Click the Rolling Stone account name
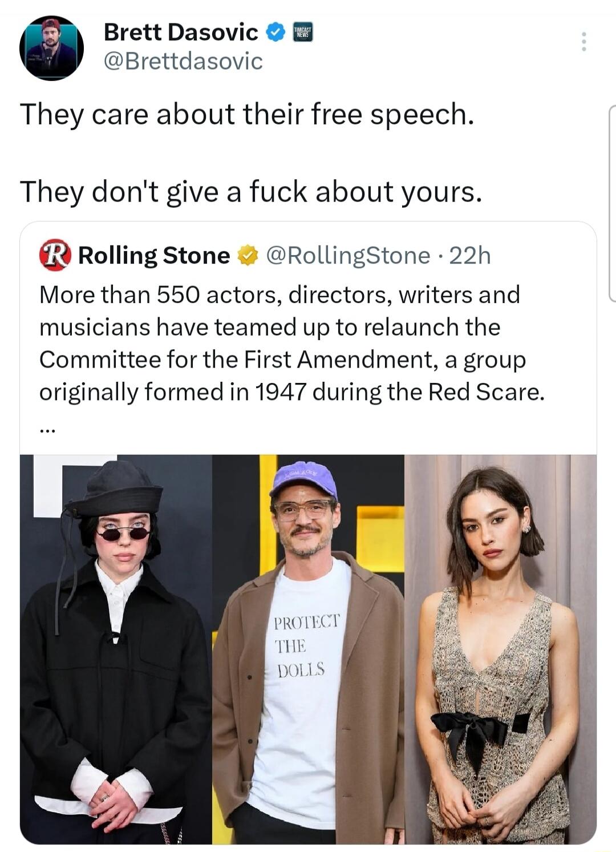The width and height of the screenshot is (616, 852). (153, 256)
